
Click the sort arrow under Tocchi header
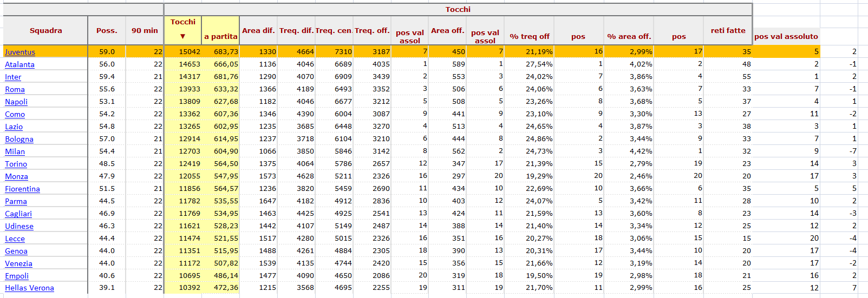[182, 36]
